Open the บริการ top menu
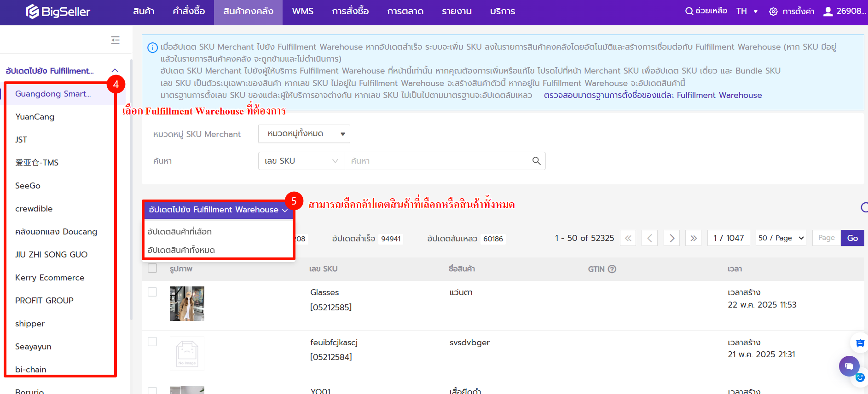This screenshot has height=394, width=868. tap(503, 11)
